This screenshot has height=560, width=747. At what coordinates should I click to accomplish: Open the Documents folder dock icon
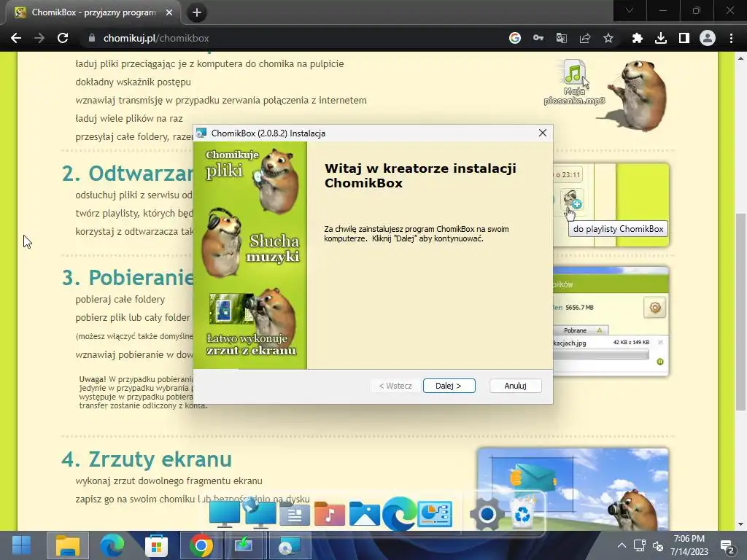295,515
